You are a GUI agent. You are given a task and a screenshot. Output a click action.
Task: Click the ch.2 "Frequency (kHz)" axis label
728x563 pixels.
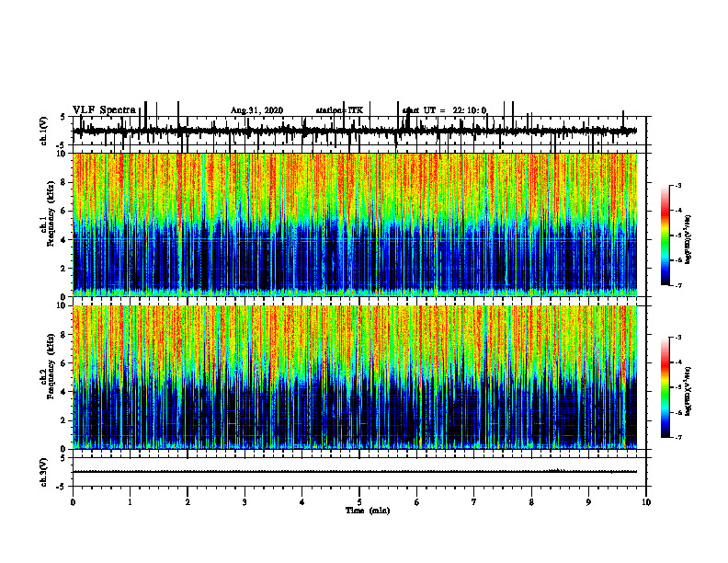(51, 366)
